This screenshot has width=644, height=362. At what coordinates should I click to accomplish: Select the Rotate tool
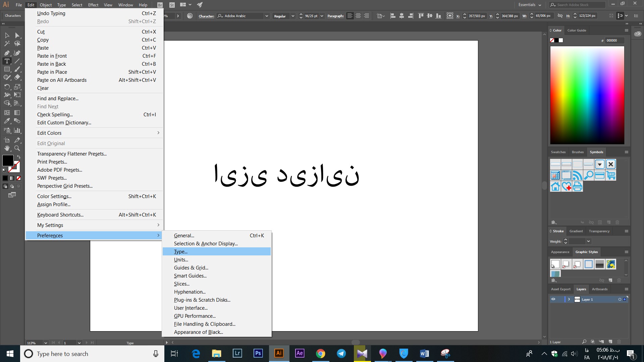click(x=7, y=87)
